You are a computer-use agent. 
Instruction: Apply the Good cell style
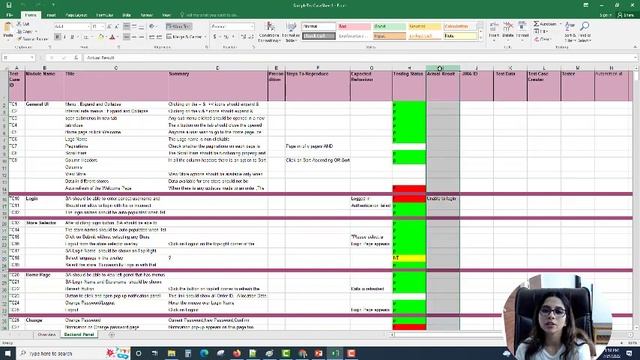pos(389,27)
